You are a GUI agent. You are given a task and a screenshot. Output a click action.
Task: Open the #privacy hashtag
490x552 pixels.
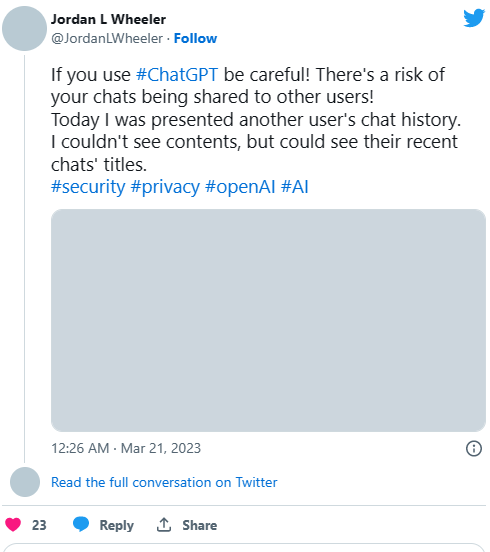(165, 187)
